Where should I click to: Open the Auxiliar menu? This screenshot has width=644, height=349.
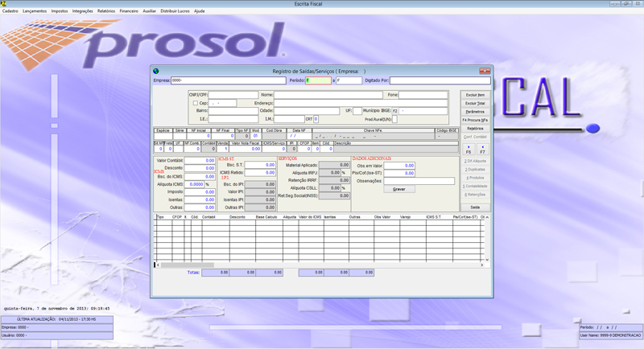[x=150, y=11]
